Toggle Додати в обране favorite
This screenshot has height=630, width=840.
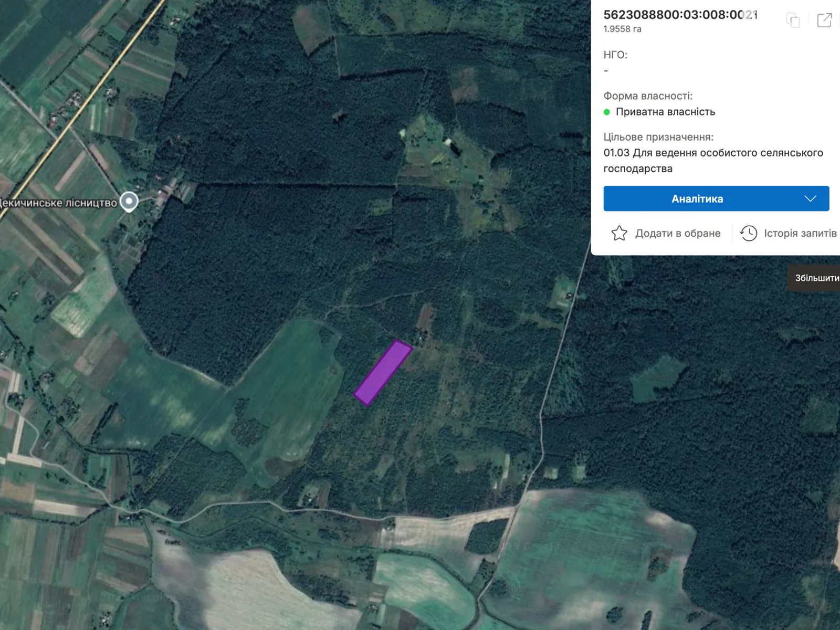pos(677,233)
